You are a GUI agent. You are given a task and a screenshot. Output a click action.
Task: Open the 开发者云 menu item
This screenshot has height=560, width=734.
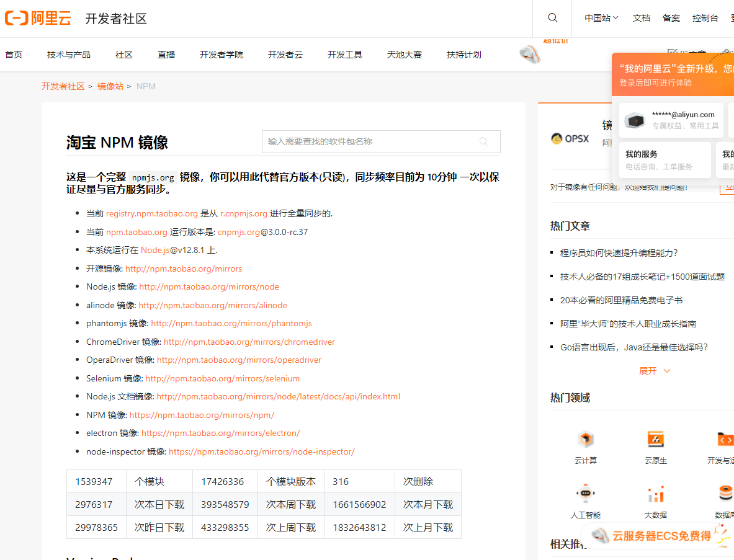pyautogui.click(x=285, y=55)
